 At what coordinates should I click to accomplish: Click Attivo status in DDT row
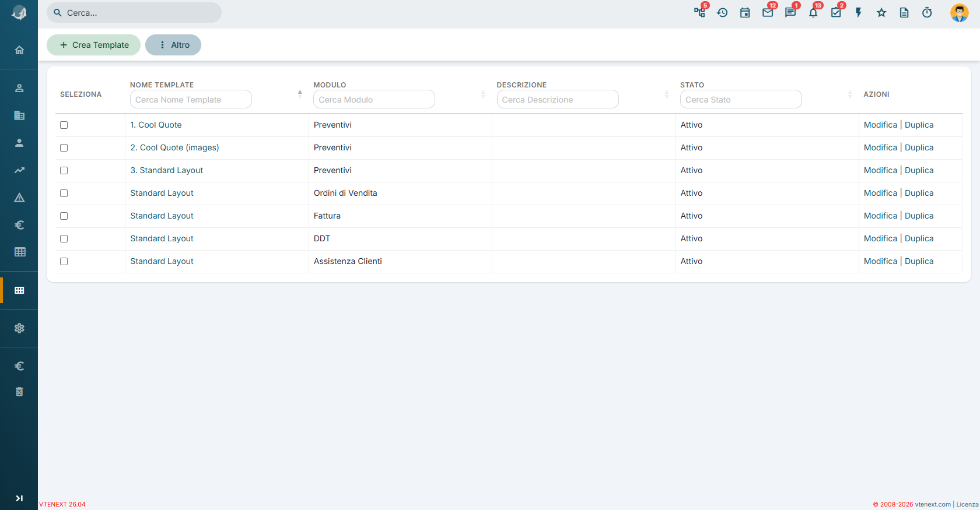click(691, 238)
